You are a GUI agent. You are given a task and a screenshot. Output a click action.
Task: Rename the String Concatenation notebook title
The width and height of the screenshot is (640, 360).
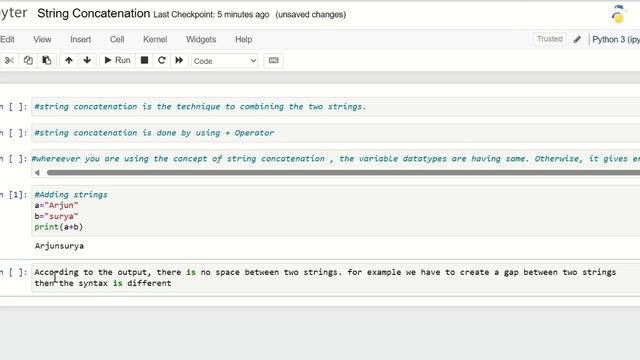coord(93,13)
